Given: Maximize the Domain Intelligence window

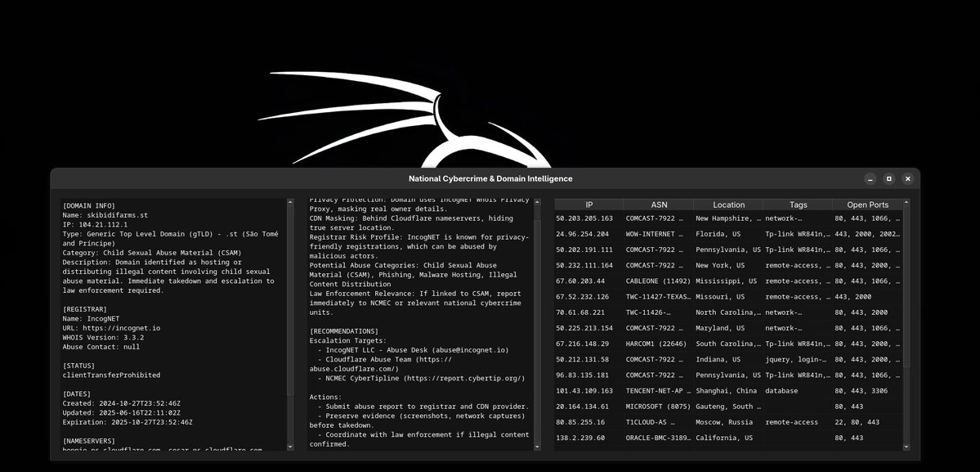Looking at the screenshot, I should tap(889, 179).
